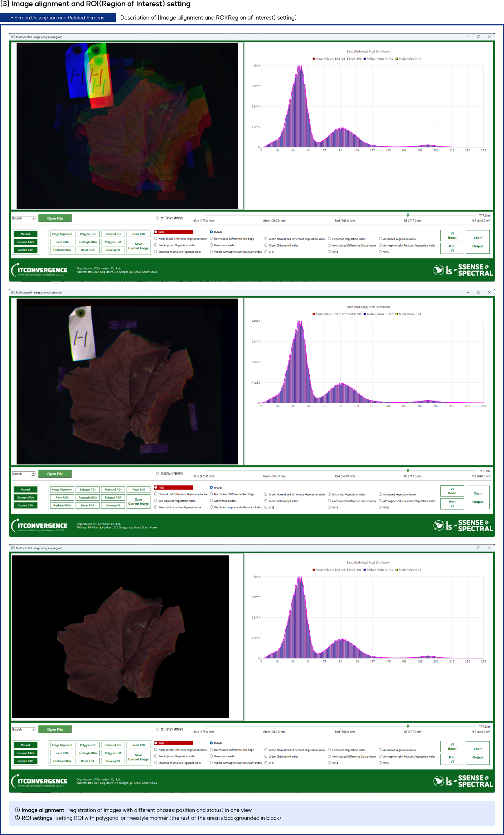Select Point ROA in the top window

click(62, 242)
